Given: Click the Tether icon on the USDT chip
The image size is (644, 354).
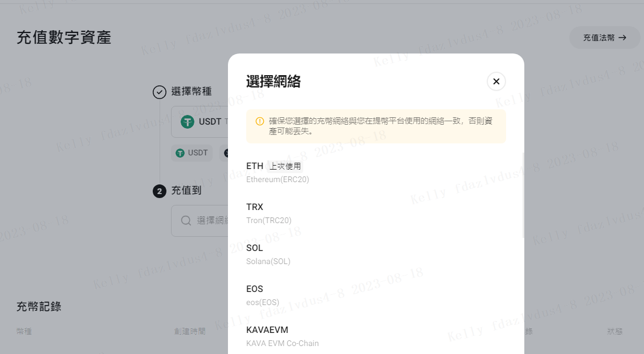Looking at the screenshot, I should tap(180, 153).
